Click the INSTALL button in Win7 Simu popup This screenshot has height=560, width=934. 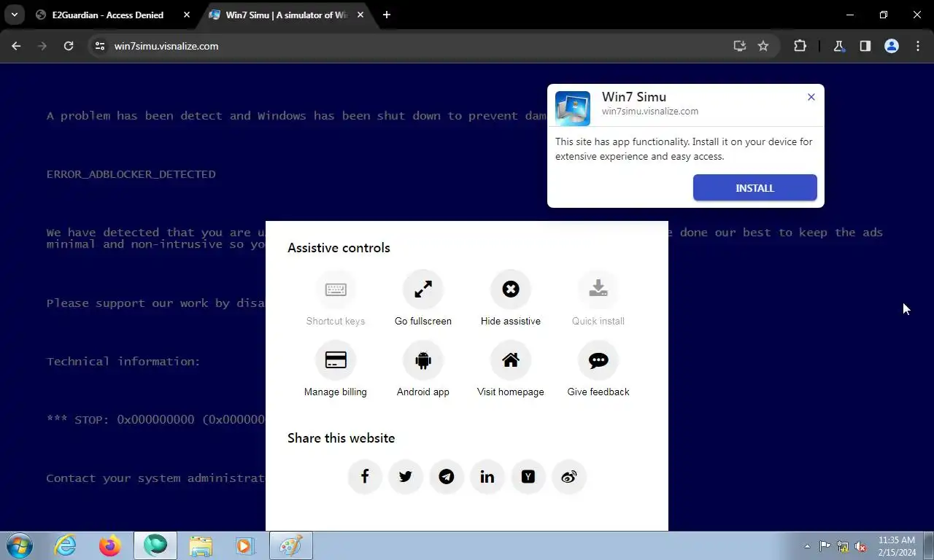(x=754, y=188)
